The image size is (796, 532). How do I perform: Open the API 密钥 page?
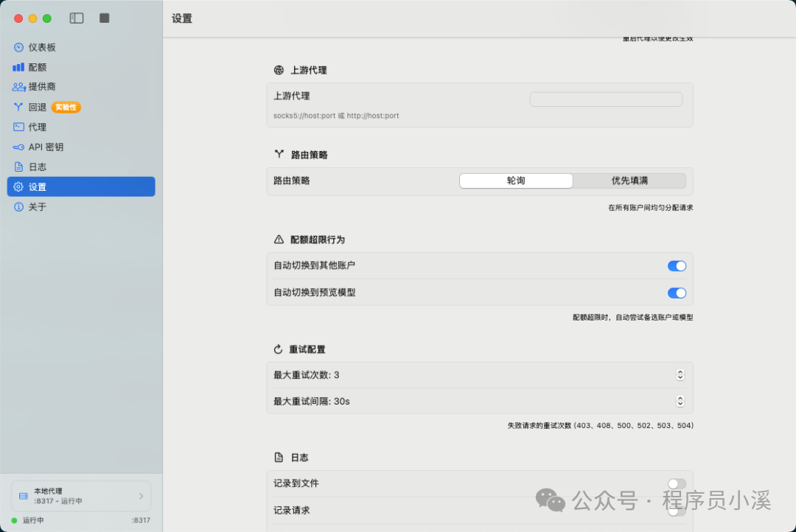coord(81,147)
